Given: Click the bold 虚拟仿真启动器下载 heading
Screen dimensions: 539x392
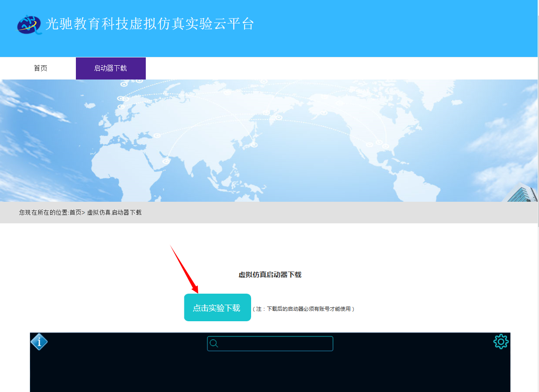Looking at the screenshot, I should tap(269, 275).
